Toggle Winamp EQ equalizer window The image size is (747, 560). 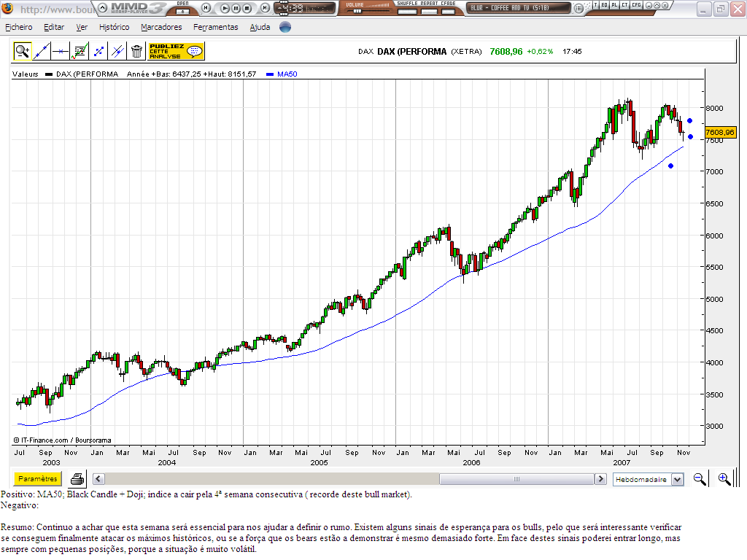pyautogui.click(x=604, y=5)
